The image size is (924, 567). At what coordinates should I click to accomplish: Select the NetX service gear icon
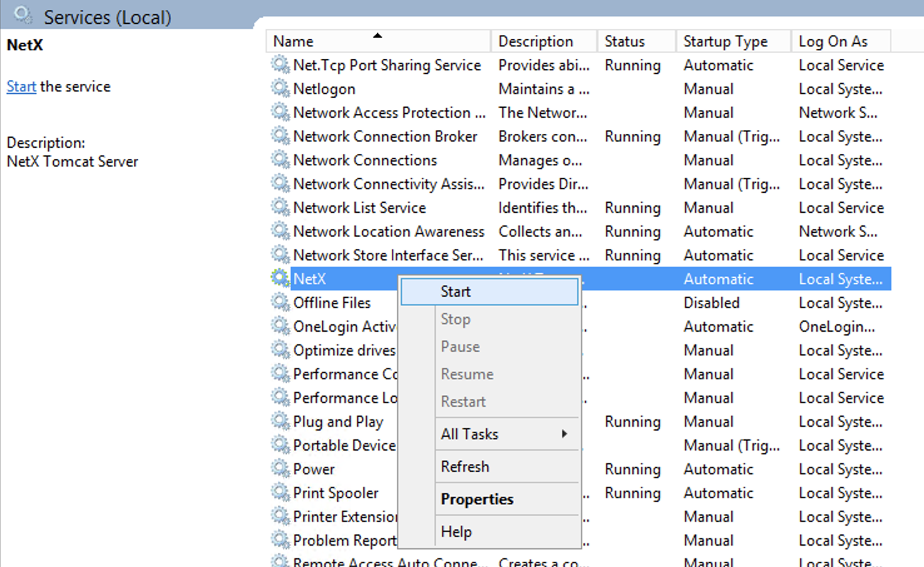(280, 278)
